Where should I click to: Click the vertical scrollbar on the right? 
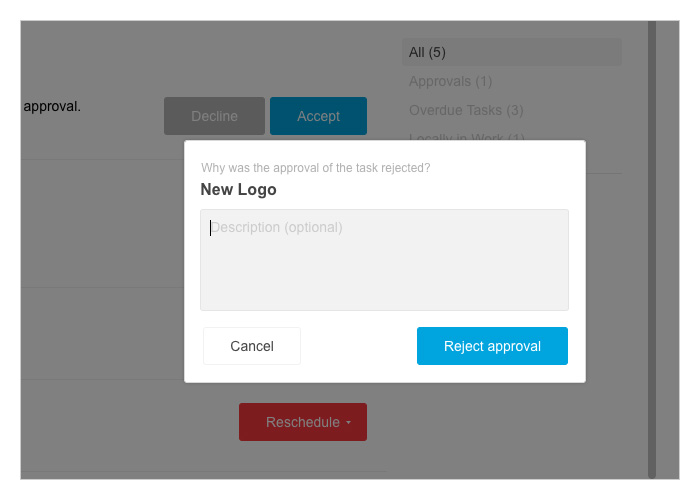point(652,250)
